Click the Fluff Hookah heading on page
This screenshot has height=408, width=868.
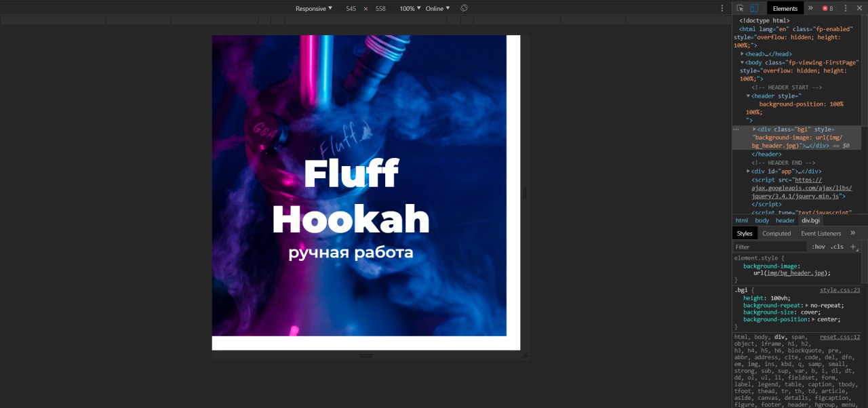tap(351, 197)
